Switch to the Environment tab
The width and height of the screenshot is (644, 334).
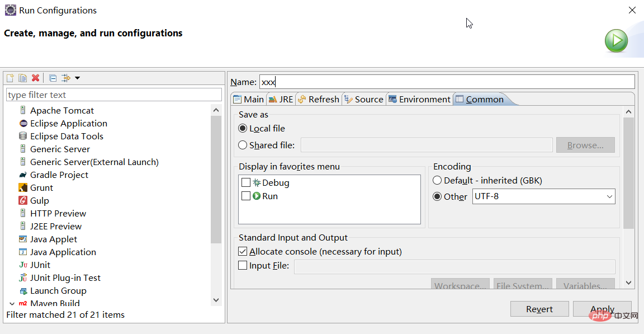[419, 99]
